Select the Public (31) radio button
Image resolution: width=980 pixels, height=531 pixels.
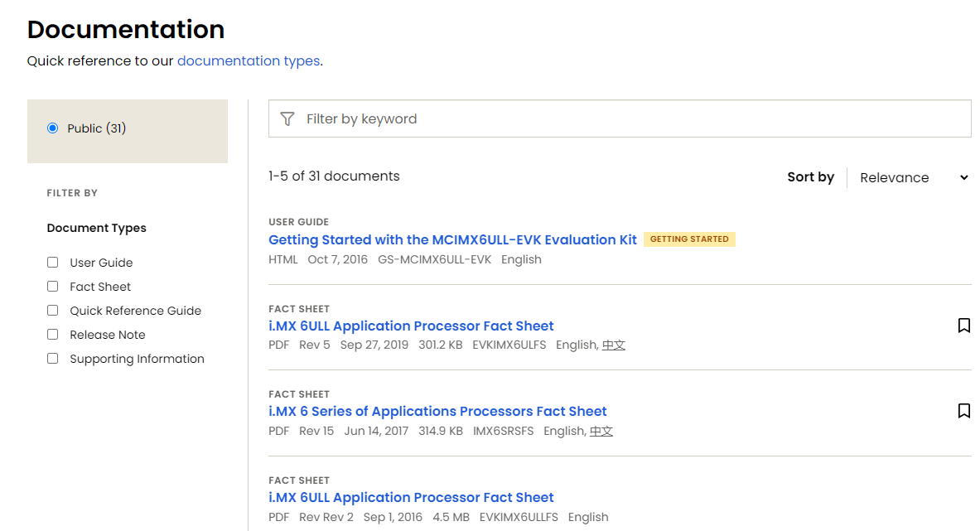click(x=52, y=128)
